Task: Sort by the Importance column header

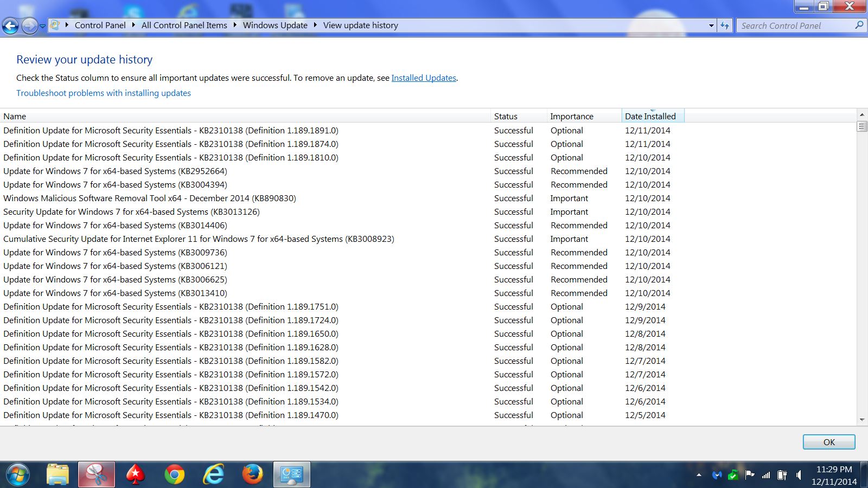Action: tap(584, 116)
